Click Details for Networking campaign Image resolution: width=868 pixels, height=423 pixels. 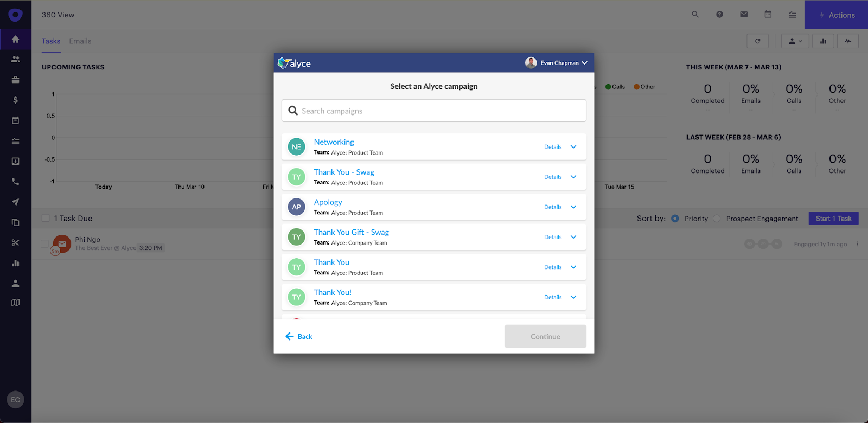[x=553, y=147]
